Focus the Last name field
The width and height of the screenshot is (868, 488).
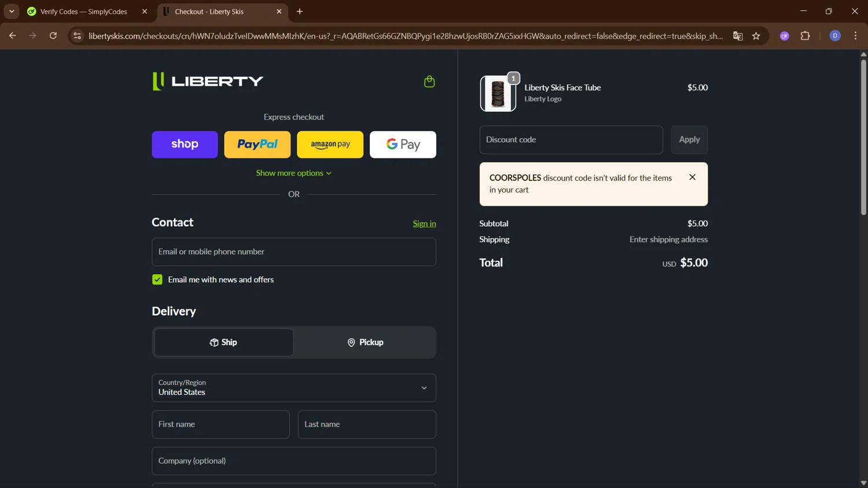click(367, 424)
